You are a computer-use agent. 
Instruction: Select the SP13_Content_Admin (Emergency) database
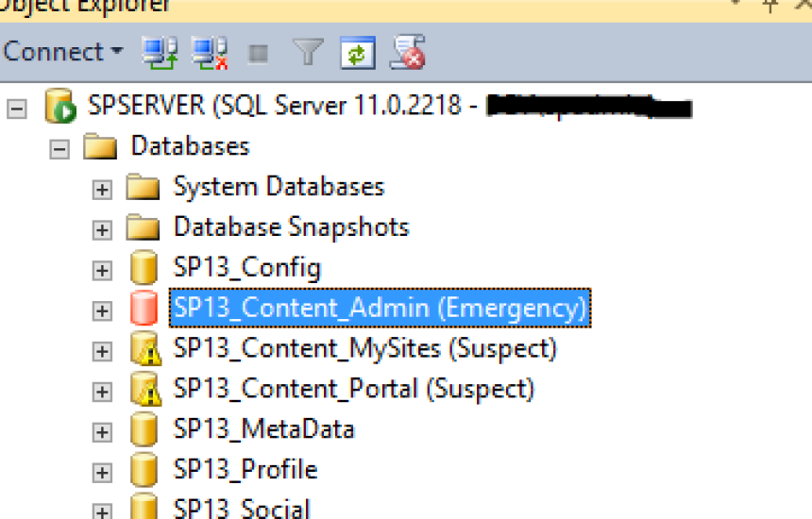[380, 309]
